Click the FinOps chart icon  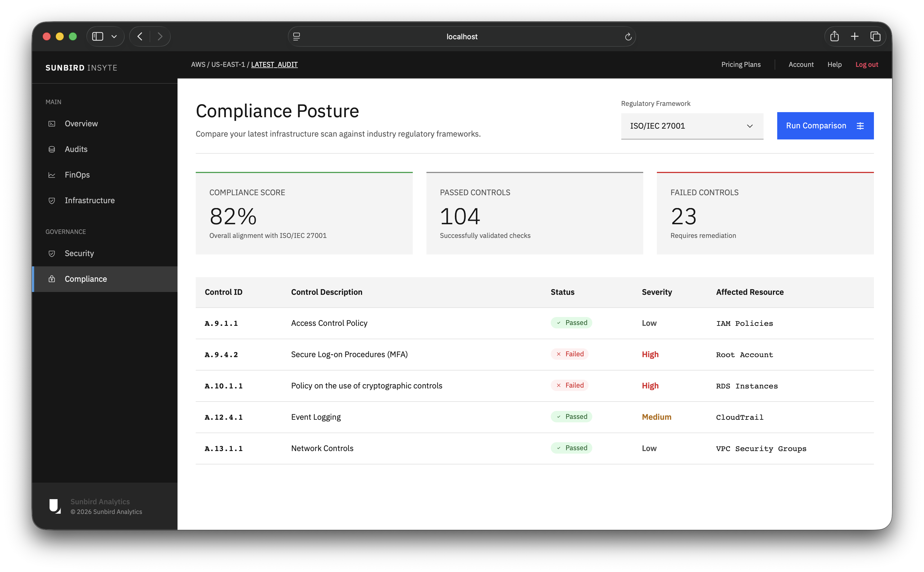click(52, 175)
